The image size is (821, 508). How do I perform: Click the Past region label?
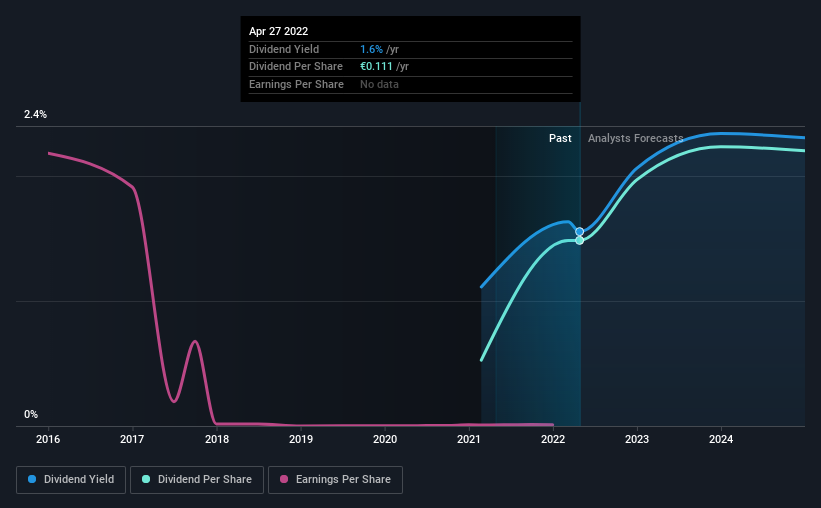click(560, 138)
